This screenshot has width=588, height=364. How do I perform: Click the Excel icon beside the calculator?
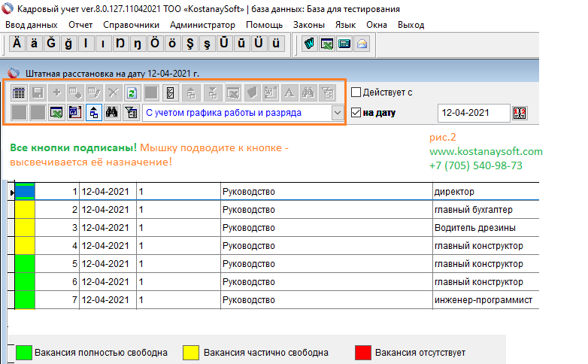click(327, 44)
